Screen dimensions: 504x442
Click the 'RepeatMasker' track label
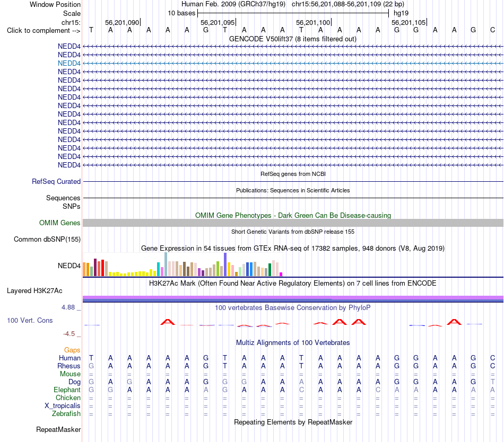(58, 429)
